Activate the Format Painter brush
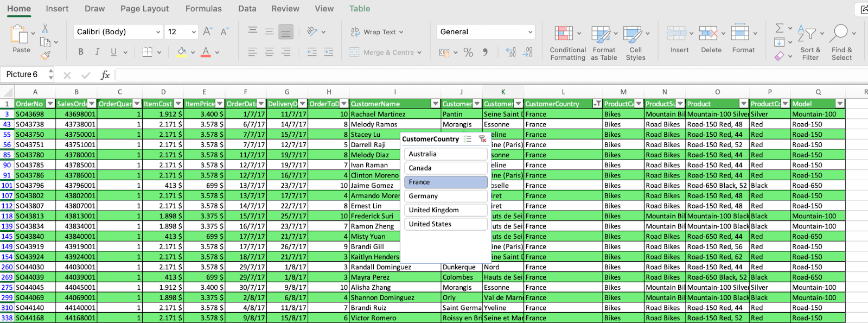 (46, 55)
